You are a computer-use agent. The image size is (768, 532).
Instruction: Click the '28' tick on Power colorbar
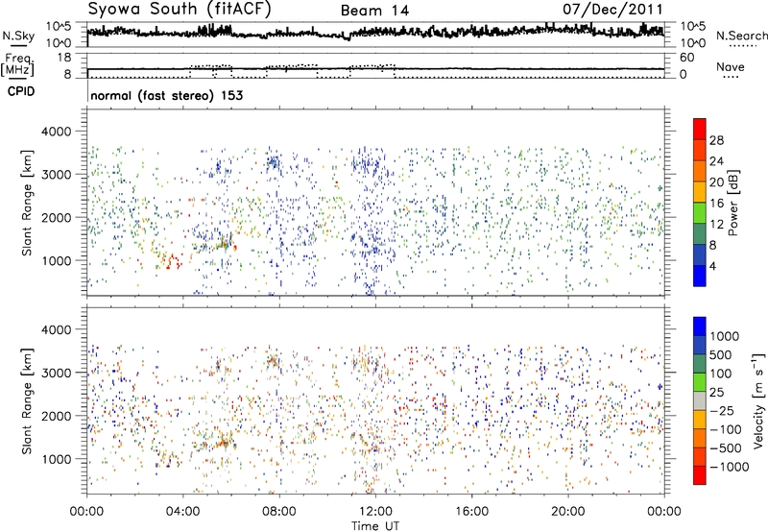click(716, 140)
